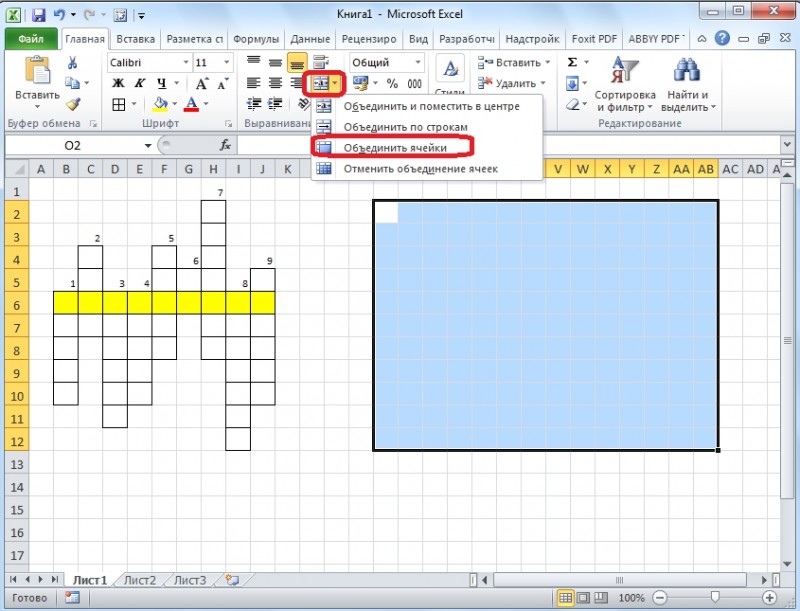
Task: Open the fill color dropdown arrow
Action: [x=174, y=104]
